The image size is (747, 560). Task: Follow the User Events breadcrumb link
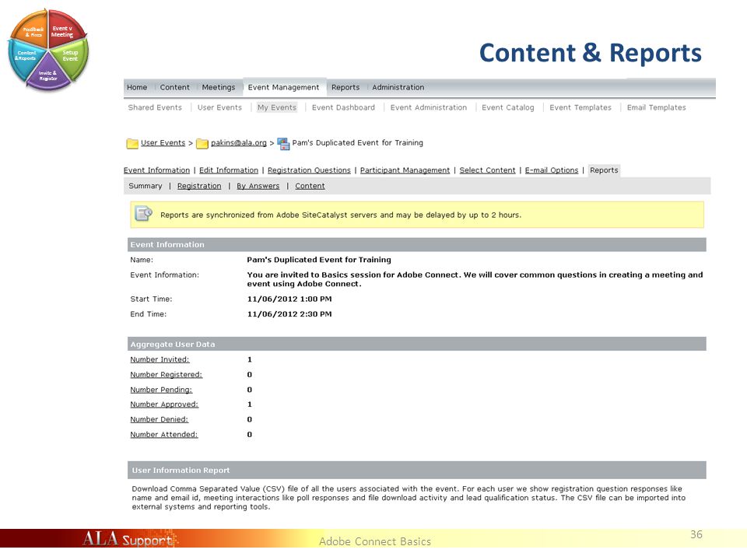point(163,143)
